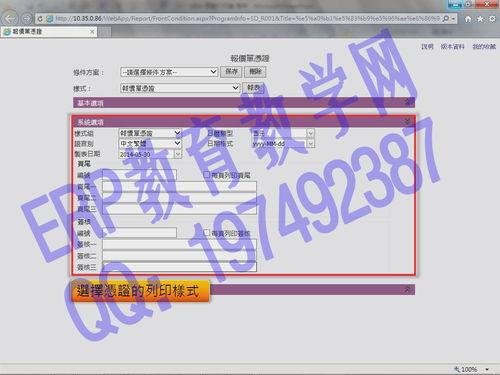The height and width of the screenshot is (375, 500).
Task: Open the 條件方案 dropdown
Action: [x=169, y=72]
